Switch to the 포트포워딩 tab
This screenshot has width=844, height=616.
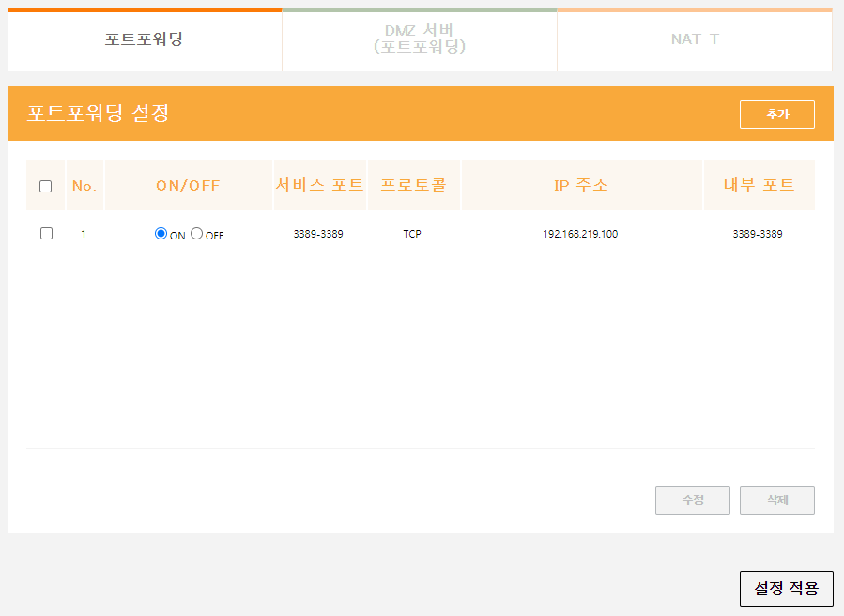(145, 39)
